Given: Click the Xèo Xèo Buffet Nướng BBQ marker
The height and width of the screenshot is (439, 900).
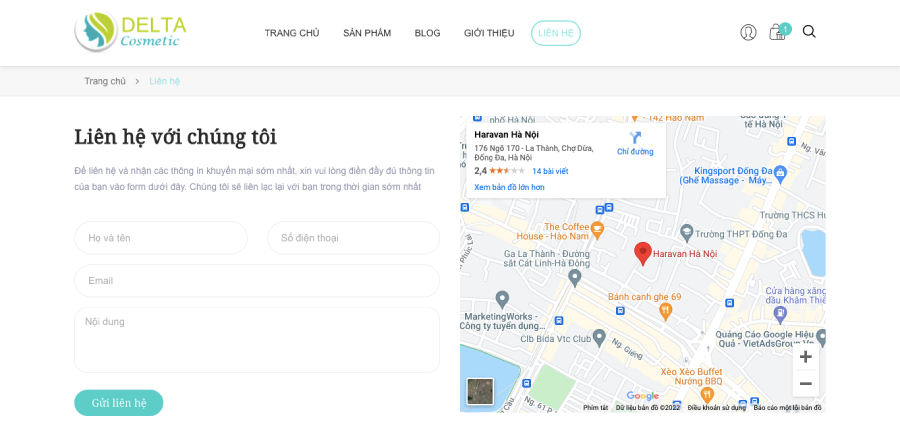Looking at the screenshot, I should coord(707,394).
